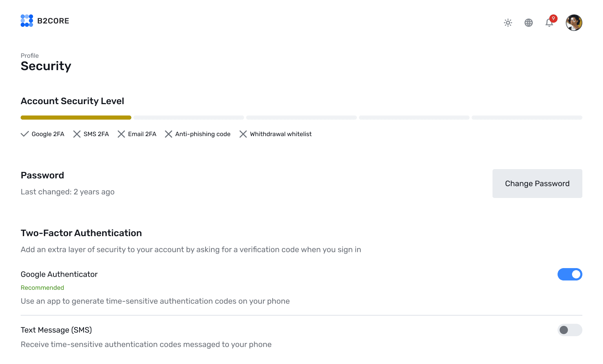This screenshot has height=364, width=603.
Task: Click the X beside Withdrawal whitelist
Action: click(x=243, y=134)
